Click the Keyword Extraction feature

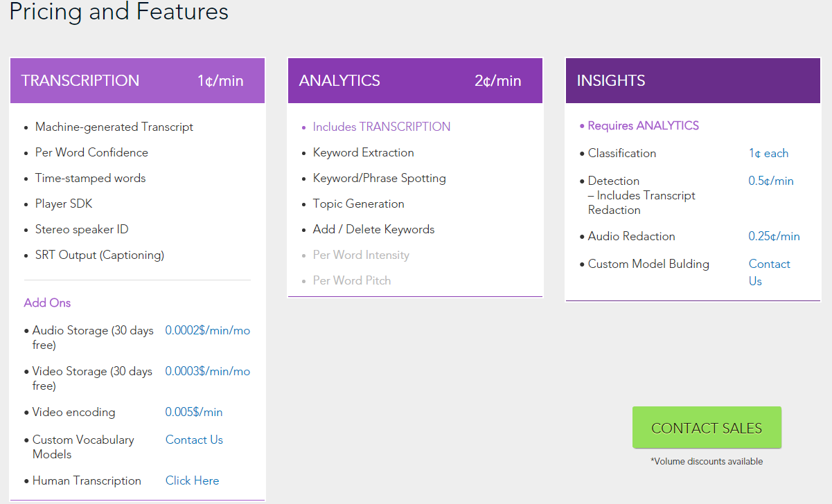click(363, 153)
